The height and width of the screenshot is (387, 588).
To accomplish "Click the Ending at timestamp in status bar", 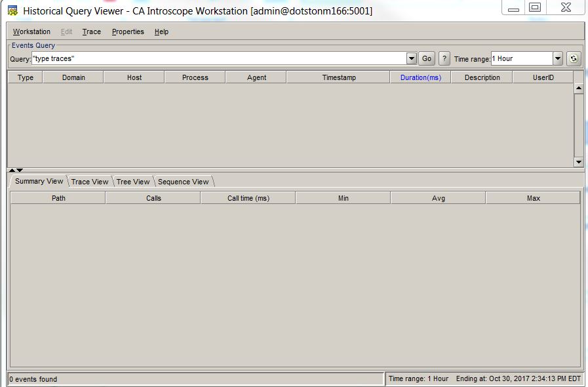I will [x=519, y=378].
